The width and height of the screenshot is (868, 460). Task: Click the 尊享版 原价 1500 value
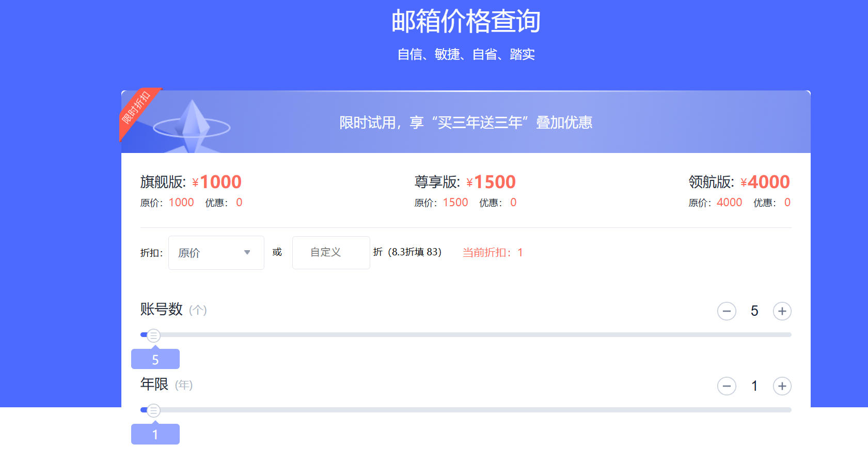[455, 203]
